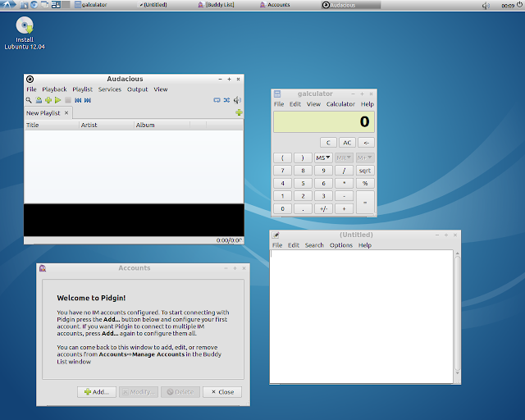
Task: Toggle repeat mode in Audacious
Action: point(217,100)
